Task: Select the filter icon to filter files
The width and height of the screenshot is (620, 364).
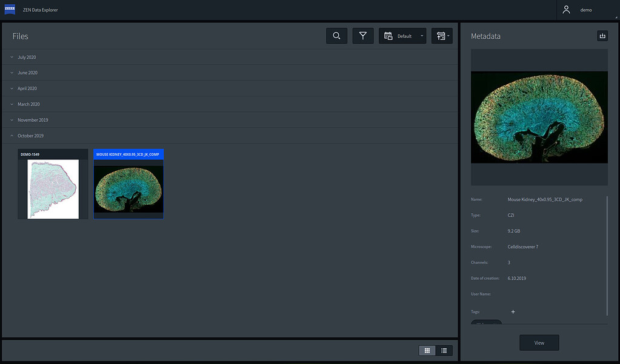Action: pyautogui.click(x=362, y=36)
